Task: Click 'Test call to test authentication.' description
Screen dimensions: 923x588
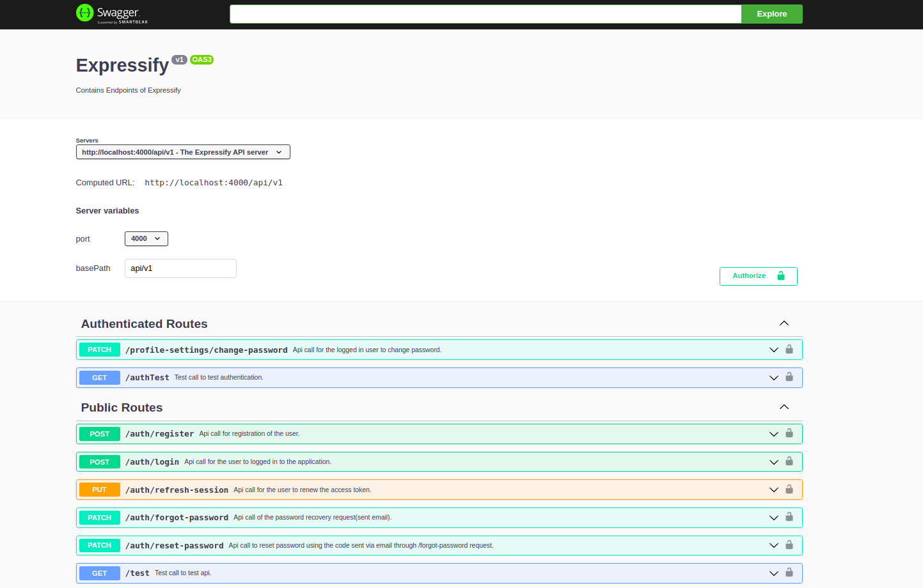Action: (x=219, y=377)
